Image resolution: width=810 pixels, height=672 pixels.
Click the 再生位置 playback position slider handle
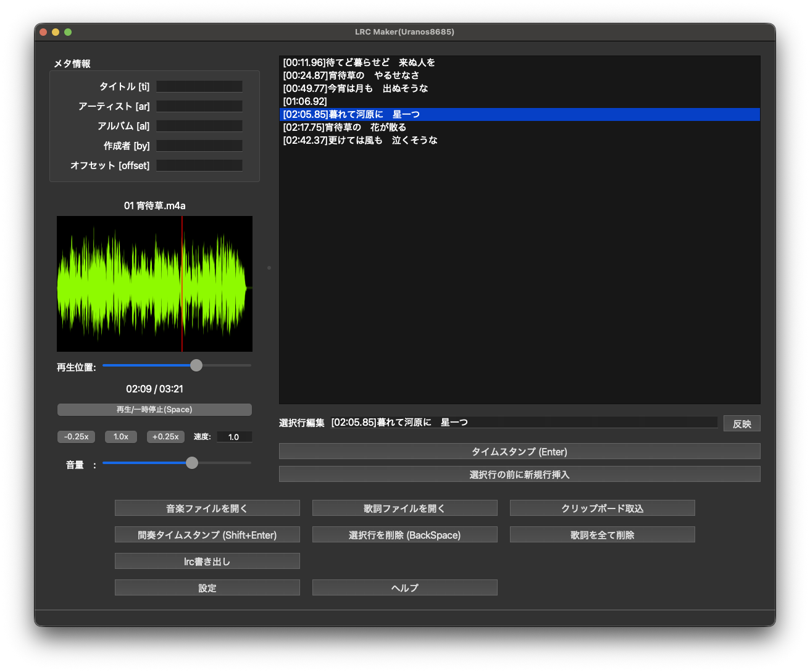point(196,365)
